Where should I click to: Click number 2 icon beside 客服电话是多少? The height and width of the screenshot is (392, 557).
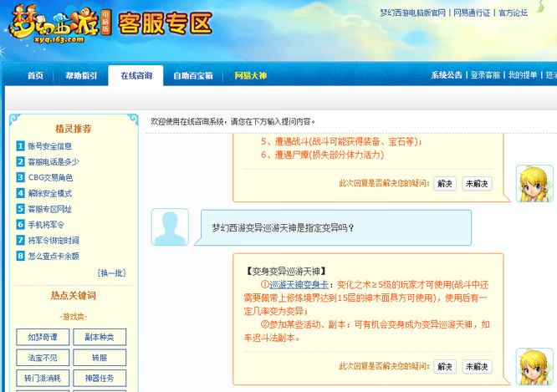click(21, 161)
